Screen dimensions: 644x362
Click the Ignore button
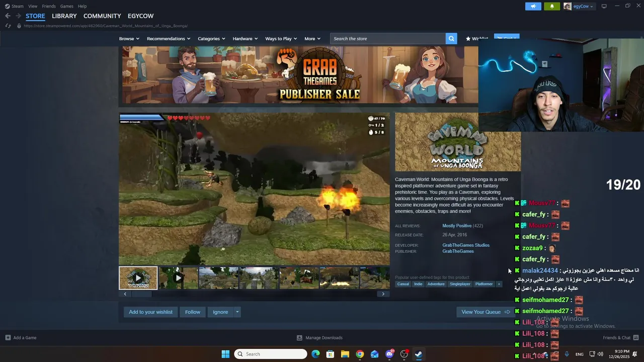pos(220,312)
